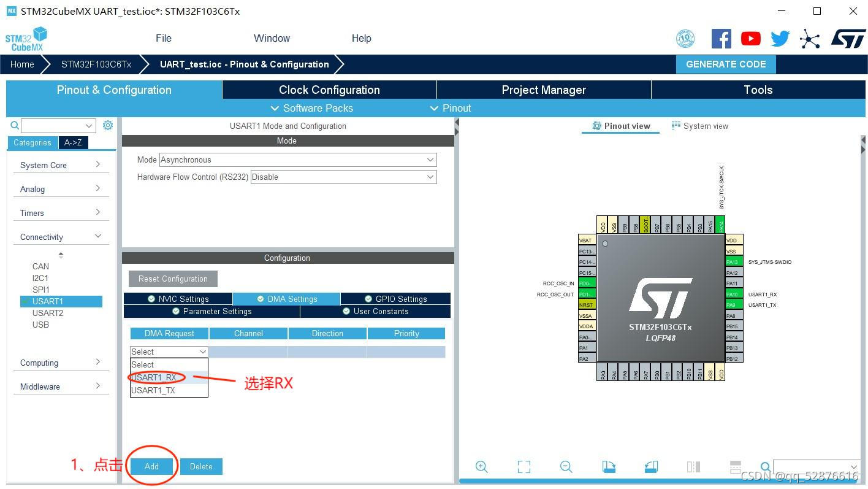Expand the Timers category

(x=60, y=213)
